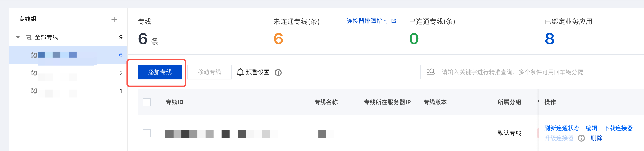
Task: Click 下载连接器 in the first row
Action: coord(618,128)
